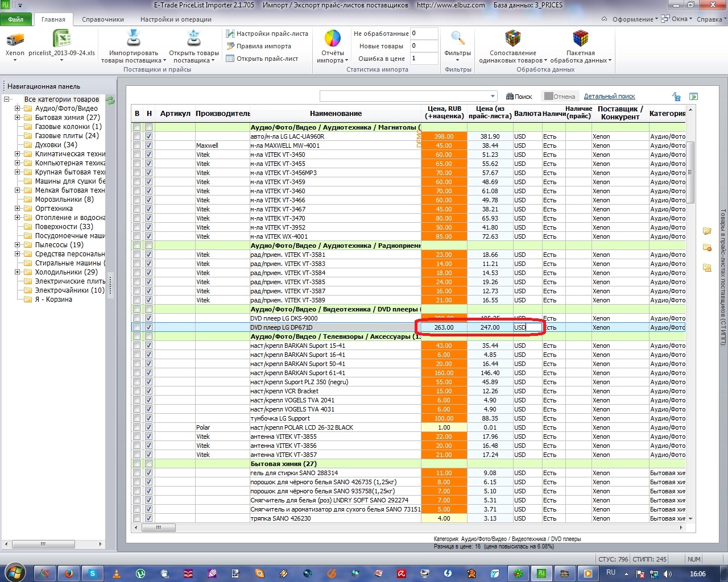The width and height of the screenshot is (728, 582).
Task: Select Я - Корзина in category tree
Action: pyautogui.click(x=53, y=300)
